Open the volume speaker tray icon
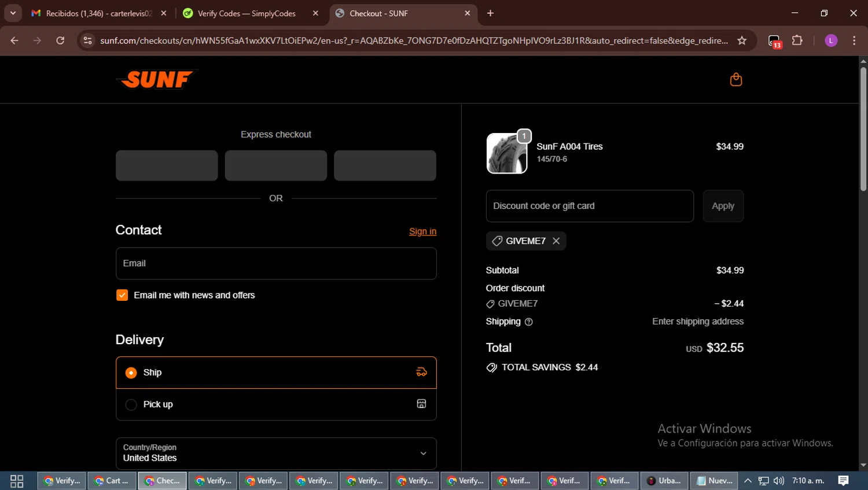 coord(779,481)
